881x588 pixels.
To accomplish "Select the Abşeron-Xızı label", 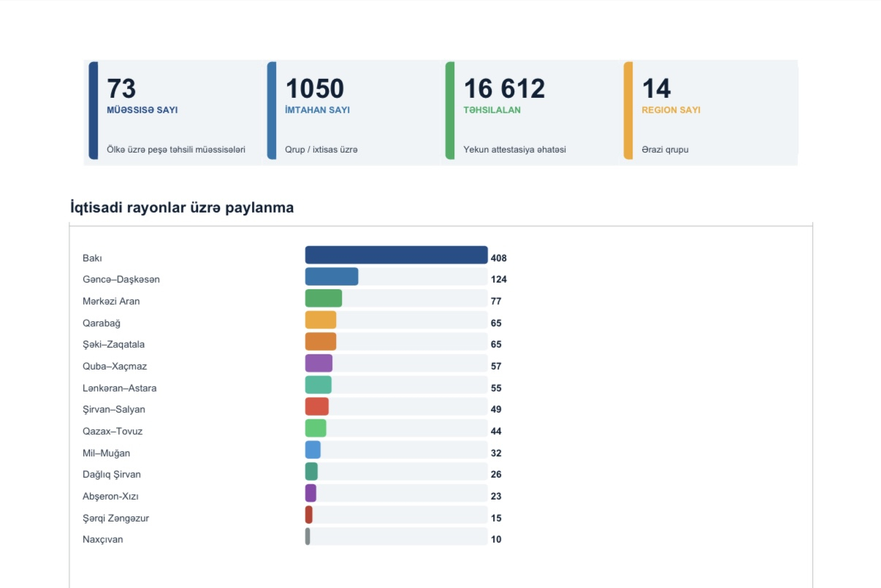I will pyautogui.click(x=110, y=496).
